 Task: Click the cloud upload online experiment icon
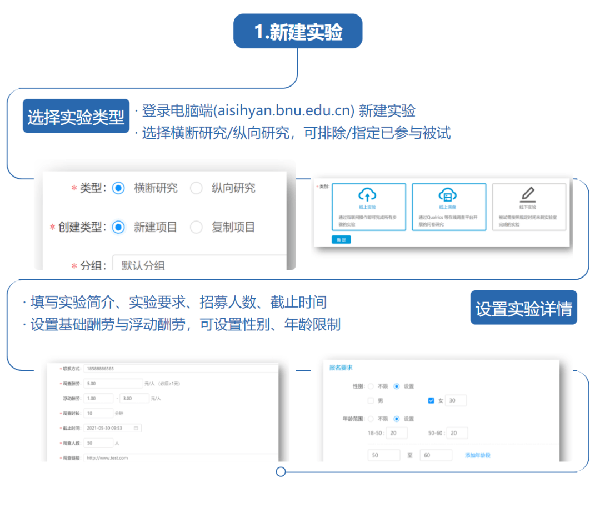pyautogui.click(x=366, y=195)
